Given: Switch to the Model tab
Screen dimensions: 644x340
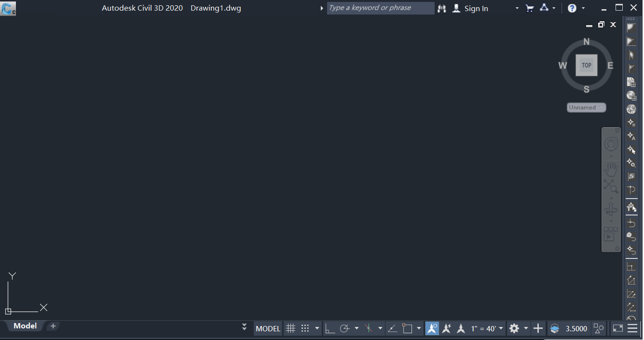Looking at the screenshot, I should click(25, 326).
